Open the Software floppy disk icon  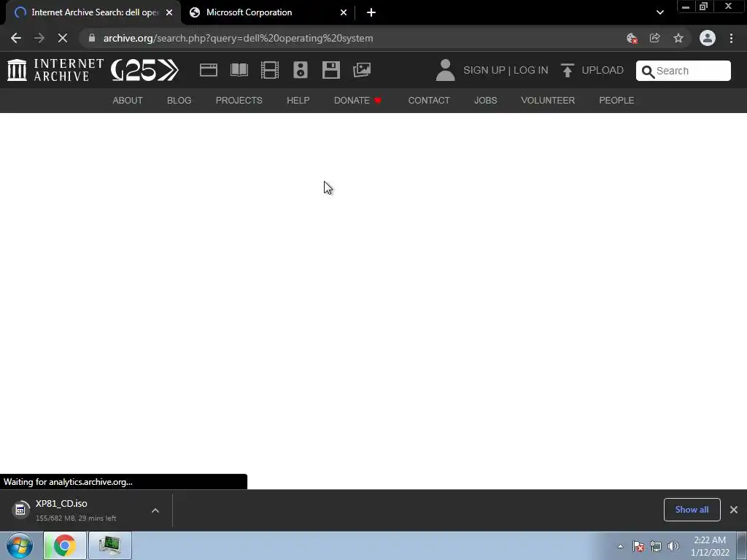[x=331, y=70]
